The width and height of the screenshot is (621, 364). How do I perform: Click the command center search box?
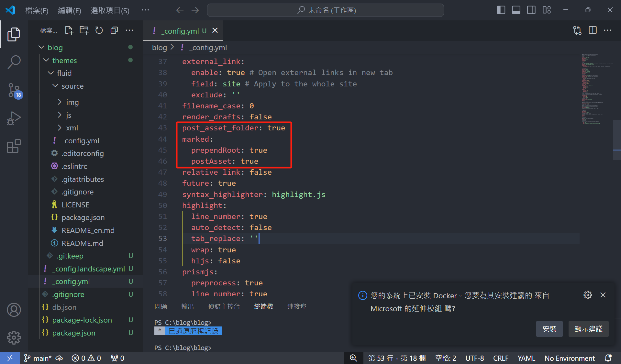(x=325, y=10)
